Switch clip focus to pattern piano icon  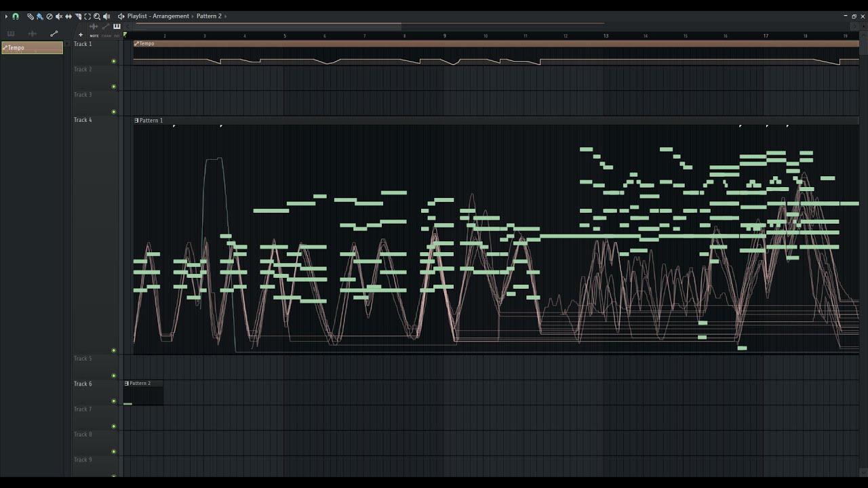pos(117,26)
